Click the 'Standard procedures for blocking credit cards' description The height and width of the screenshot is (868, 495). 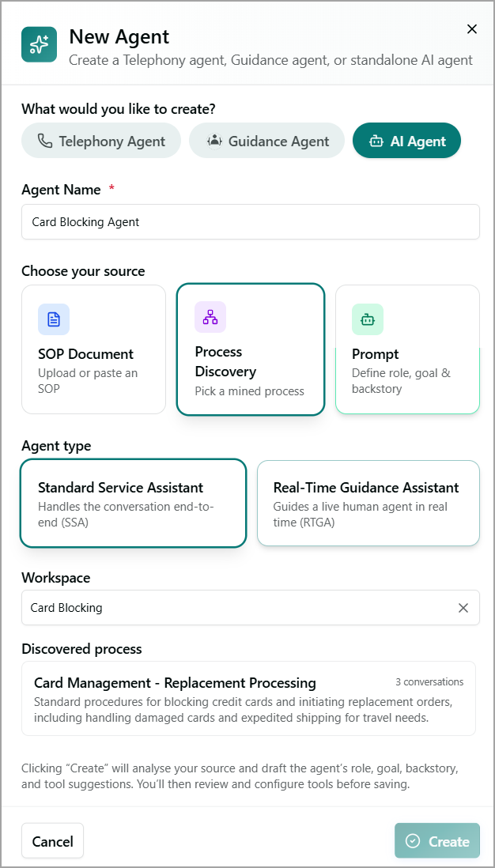pos(244,710)
